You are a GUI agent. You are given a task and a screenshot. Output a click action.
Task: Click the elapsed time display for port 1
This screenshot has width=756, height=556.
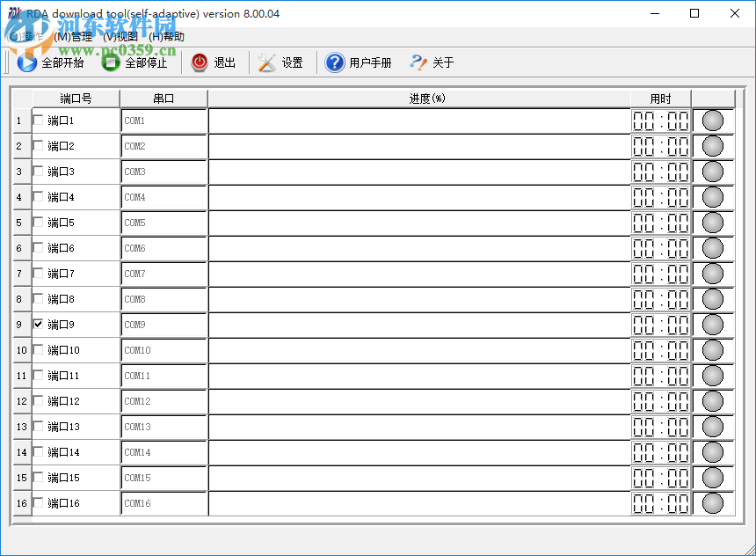pos(660,121)
